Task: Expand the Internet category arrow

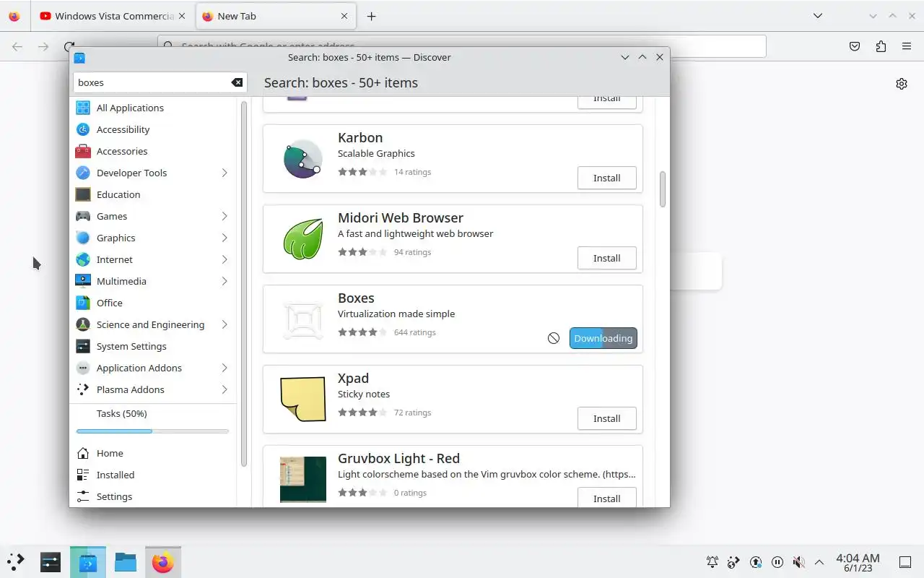Action: pos(225,259)
